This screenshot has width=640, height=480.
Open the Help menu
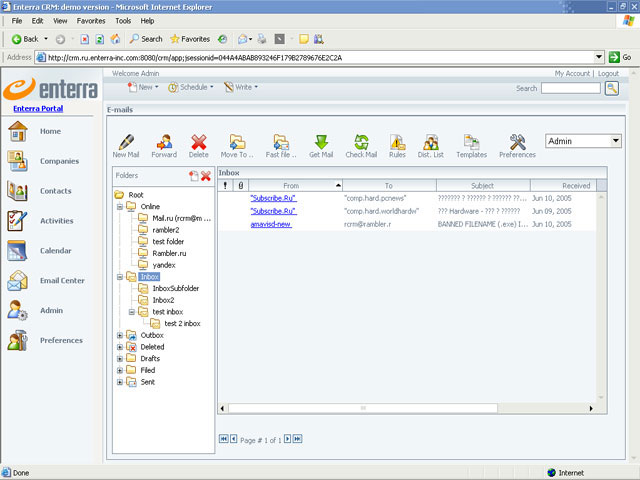[x=147, y=21]
